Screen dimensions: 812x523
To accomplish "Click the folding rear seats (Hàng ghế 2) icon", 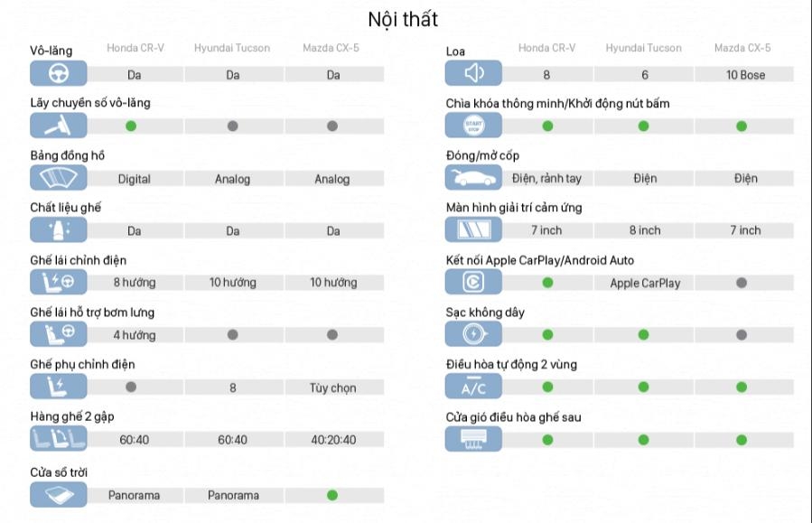I will pyautogui.click(x=59, y=440).
